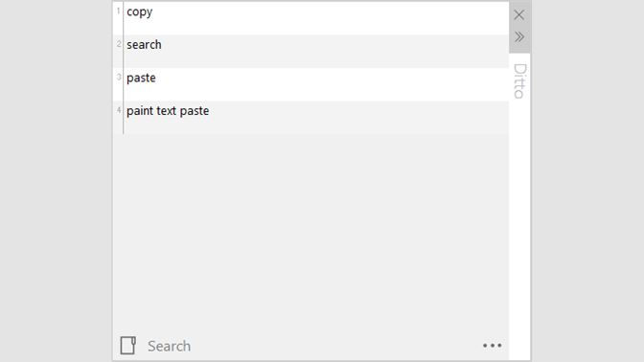
Task: Open the groups icon beside Search
Action: tap(127, 346)
